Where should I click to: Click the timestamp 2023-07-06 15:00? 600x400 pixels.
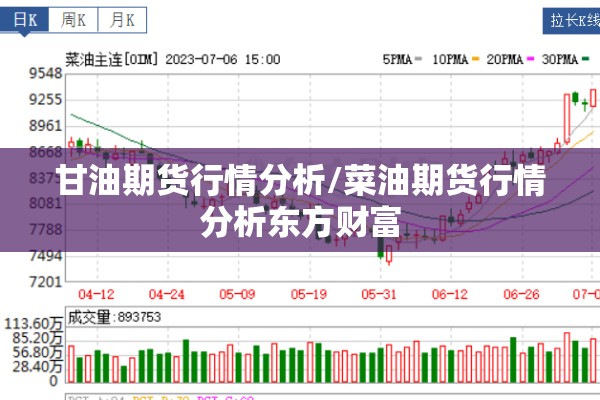223,59
